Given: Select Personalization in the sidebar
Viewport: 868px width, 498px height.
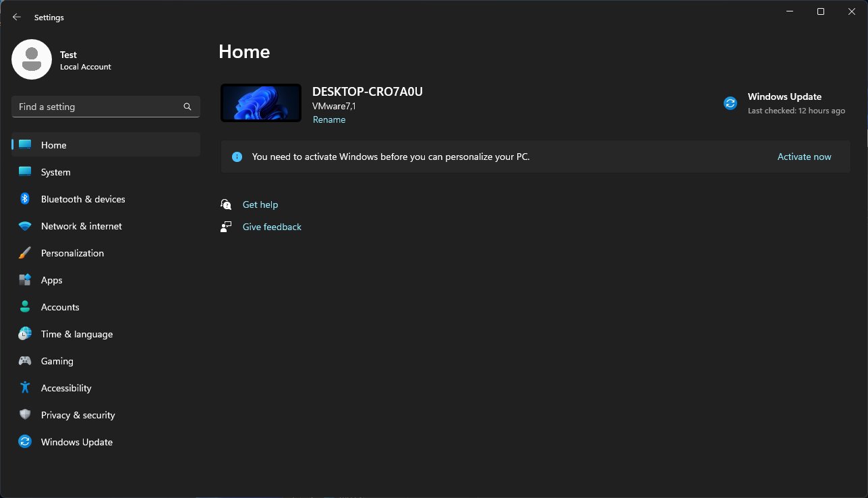Looking at the screenshot, I should (x=106, y=253).
